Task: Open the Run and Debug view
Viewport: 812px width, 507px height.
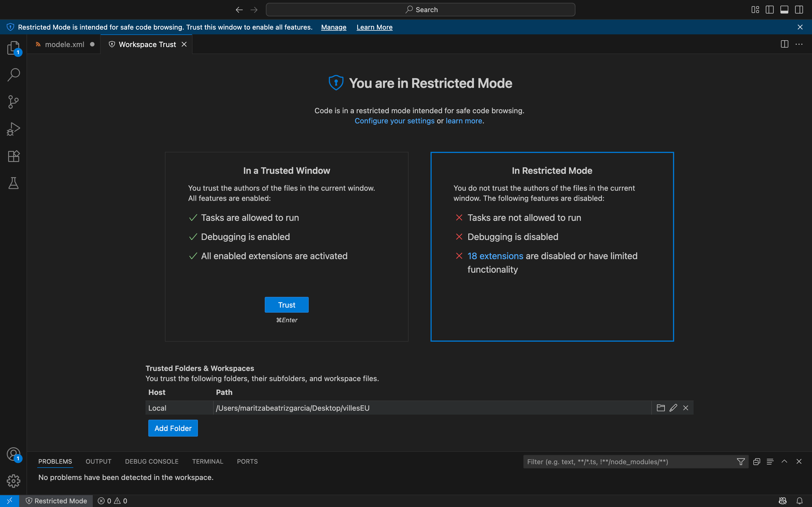Action: tap(14, 128)
